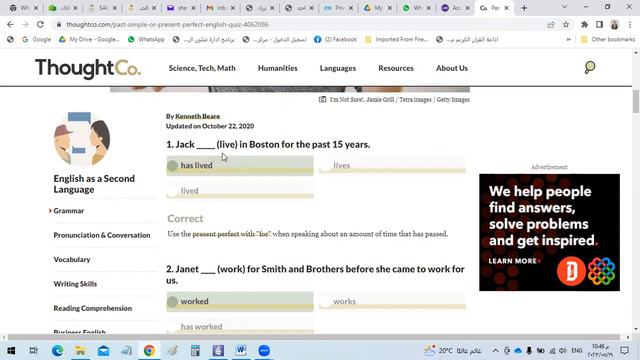This screenshot has height=360, width=640.
Task: Open Pronunciation & Conversation sidebar link
Action: tap(102, 235)
